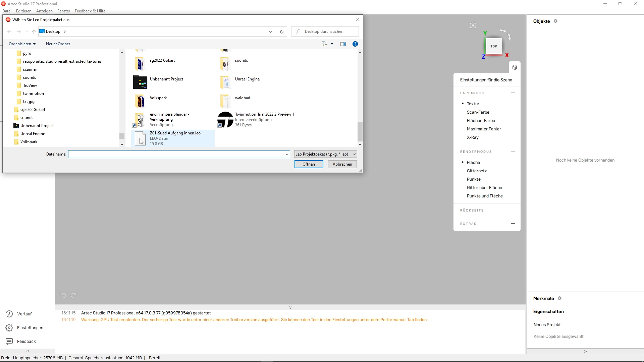The height and width of the screenshot is (362, 644).
Task: Click the Merkmale panel gear icon
Action: (559, 298)
